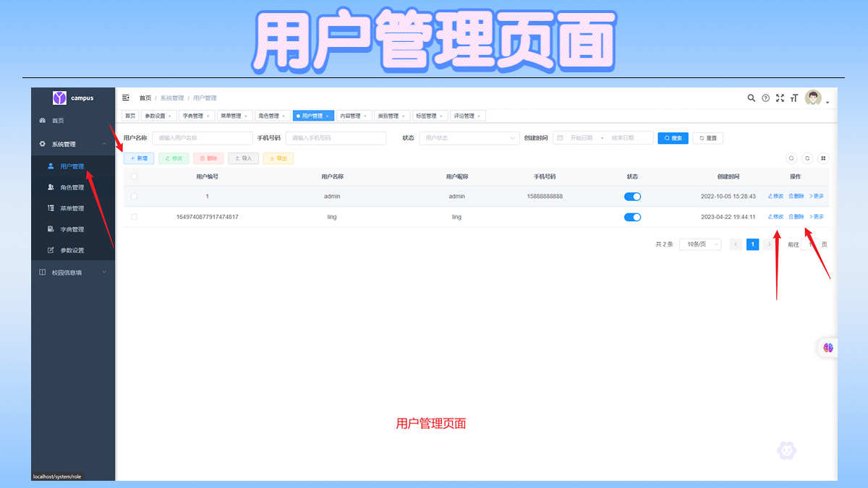
Task: Click the 导入 import button
Action: pos(243,158)
